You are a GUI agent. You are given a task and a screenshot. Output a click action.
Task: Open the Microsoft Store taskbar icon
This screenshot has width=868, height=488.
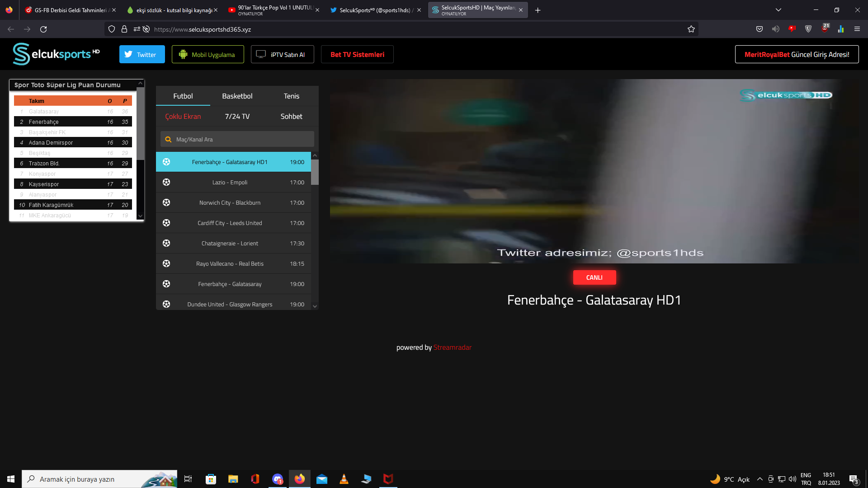[211, 479]
